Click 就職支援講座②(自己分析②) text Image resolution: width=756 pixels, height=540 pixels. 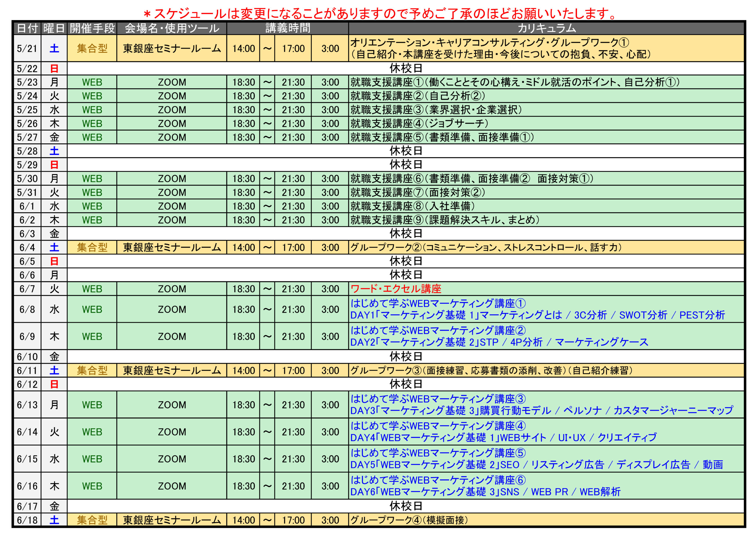tap(418, 96)
